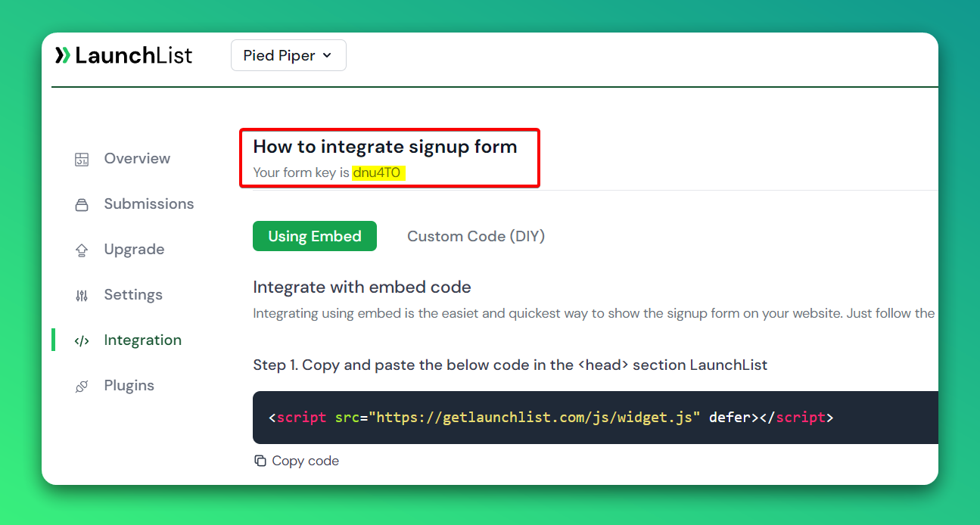Image resolution: width=980 pixels, height=525 pixels.
Task: Click the copy icon below code block
Action: [260, 461]
